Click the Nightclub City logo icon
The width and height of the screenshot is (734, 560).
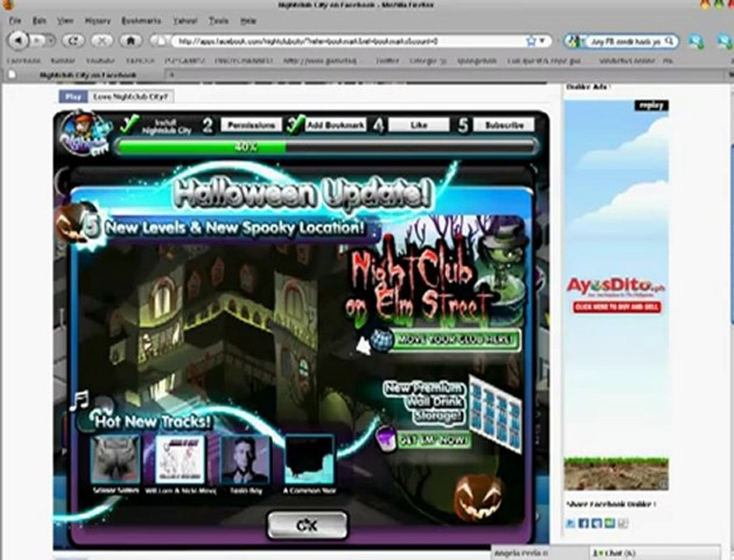(x=86, y=132)
